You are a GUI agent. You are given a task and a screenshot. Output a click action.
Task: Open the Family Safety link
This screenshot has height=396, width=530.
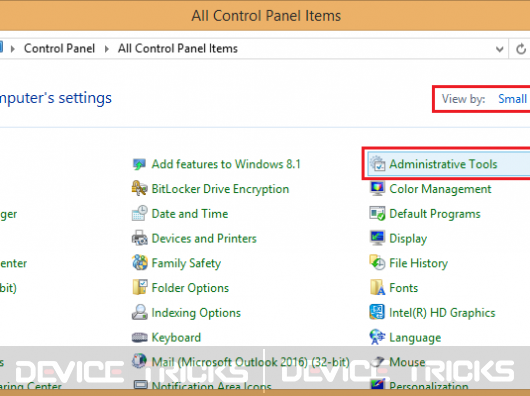click(186, 263)
